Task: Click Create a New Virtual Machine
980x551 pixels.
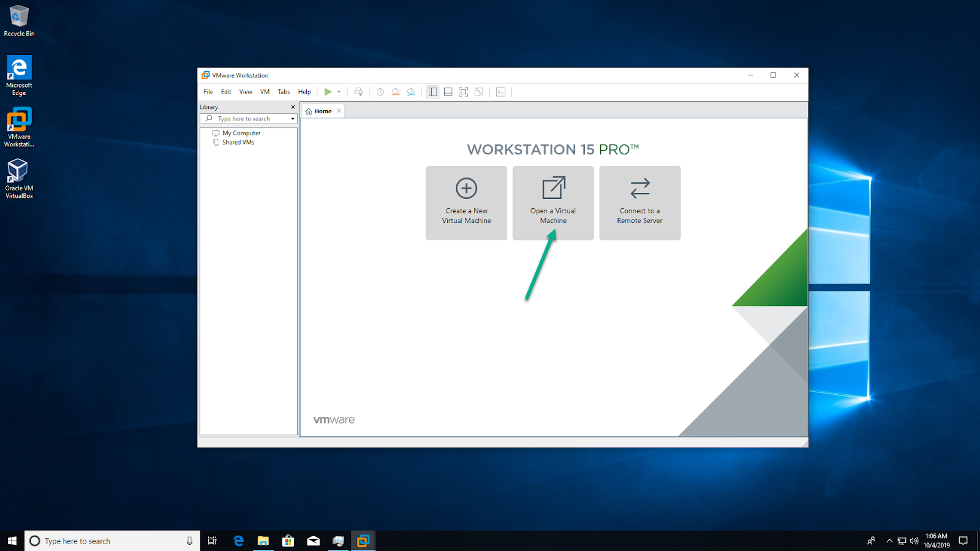Action: (466, 203)
